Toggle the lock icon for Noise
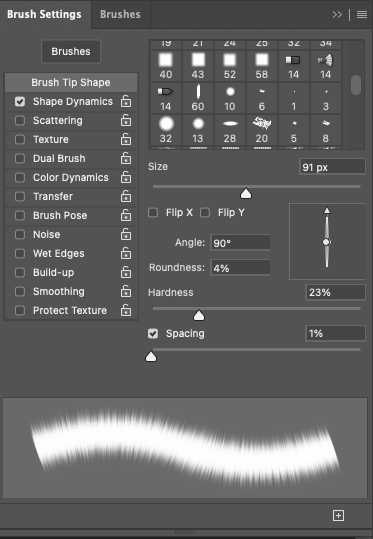Viewport: 373px width, 539px height. click(x=126, y=234)
